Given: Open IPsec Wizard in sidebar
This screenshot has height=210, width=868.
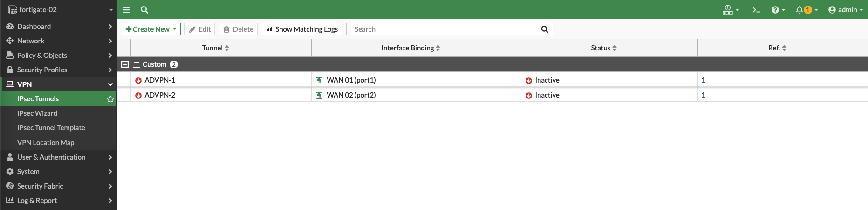Looking at the screenshot, I should coord(37,113).
